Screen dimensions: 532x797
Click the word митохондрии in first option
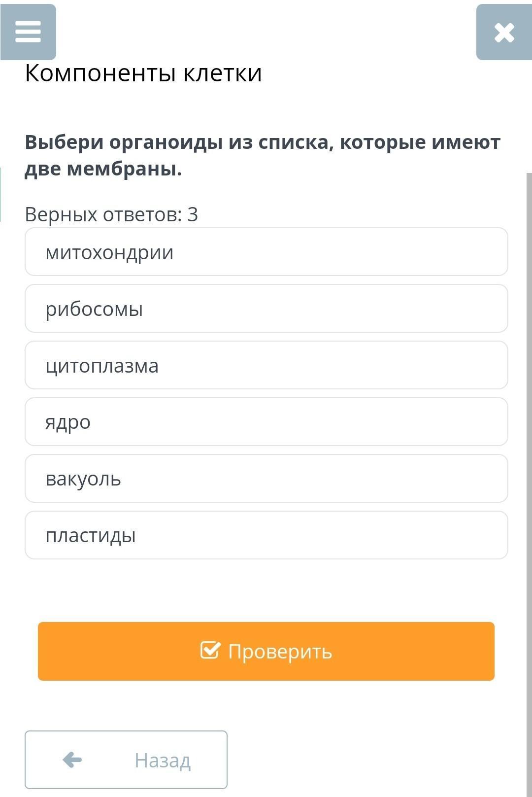(109, 253)
